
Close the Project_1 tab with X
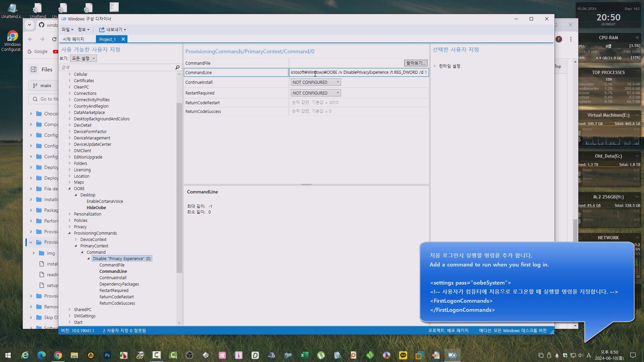click(x=123, y=39)
